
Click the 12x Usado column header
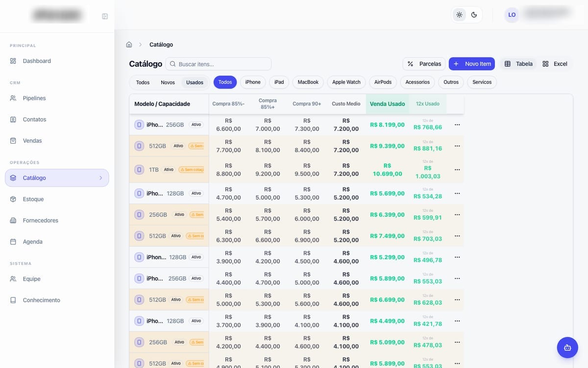(428, 104)
